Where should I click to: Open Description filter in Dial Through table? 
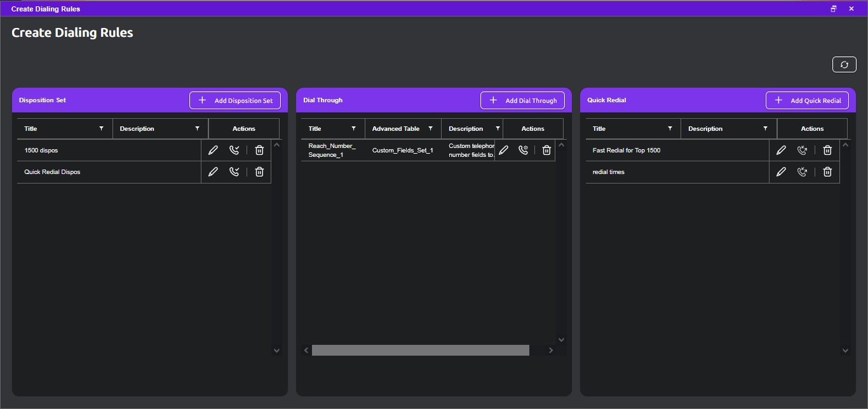pos(497,129)
